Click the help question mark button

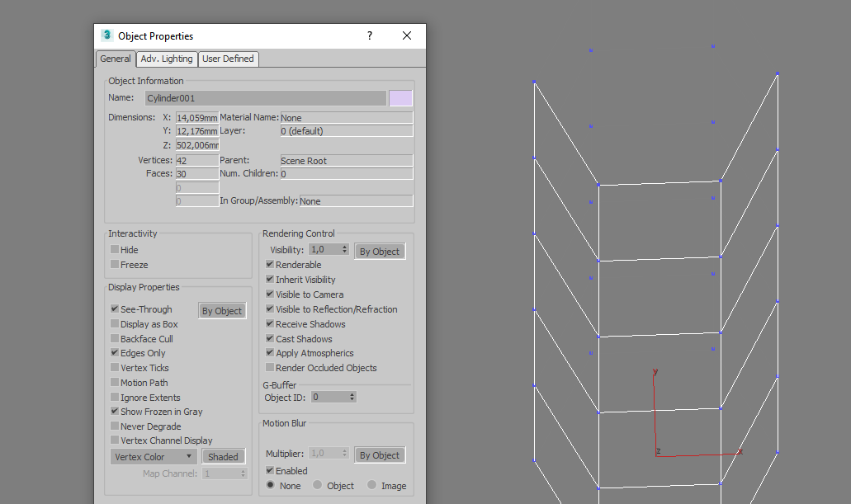point(370,35)
